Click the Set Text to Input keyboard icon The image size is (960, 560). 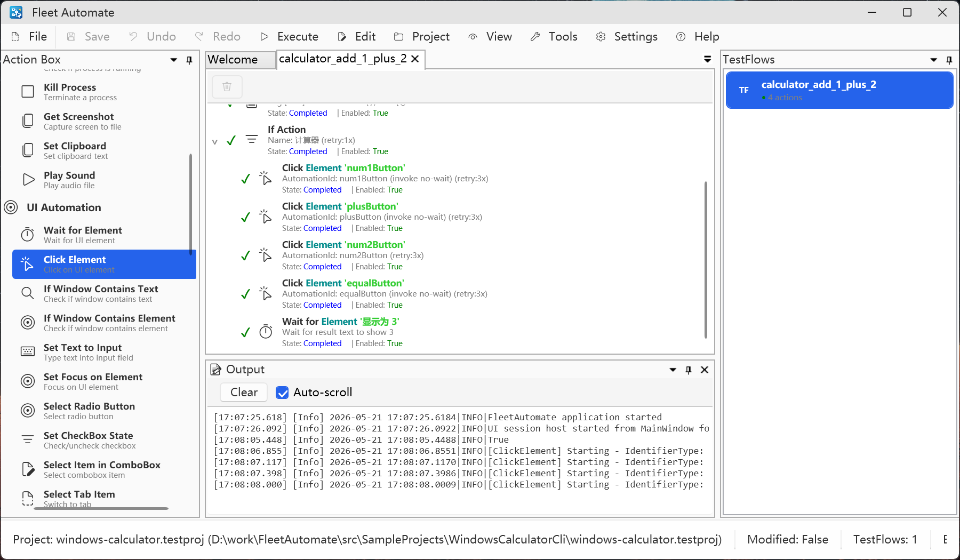(x=28, y=351)
